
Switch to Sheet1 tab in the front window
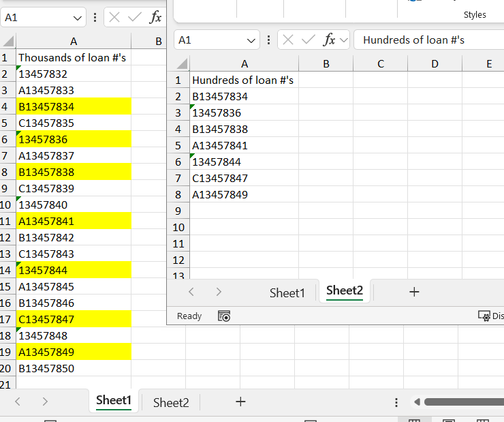[x=287, y=292]
